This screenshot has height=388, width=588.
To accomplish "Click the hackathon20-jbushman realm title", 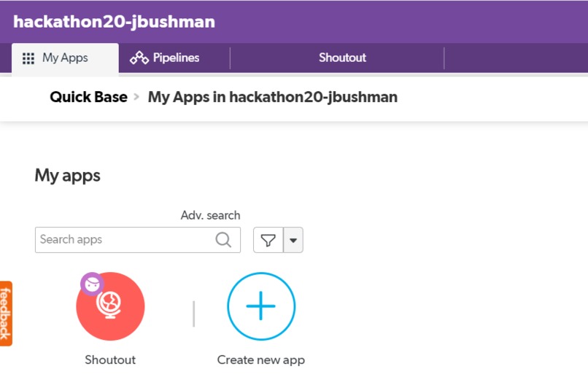I will (x=114, y=21).
